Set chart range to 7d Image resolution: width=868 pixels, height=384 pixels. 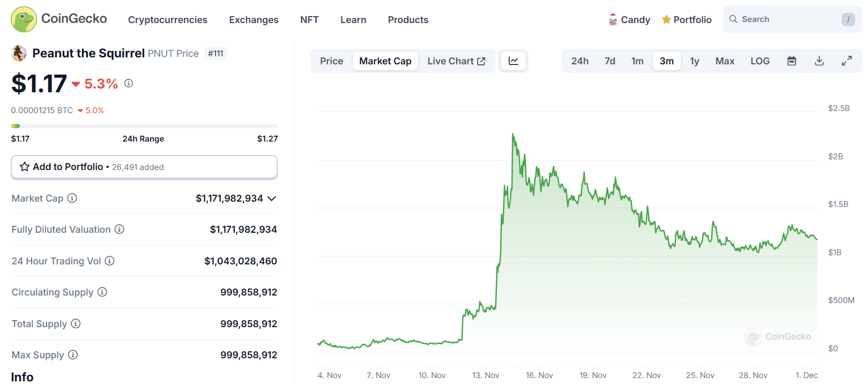(610, 61)
